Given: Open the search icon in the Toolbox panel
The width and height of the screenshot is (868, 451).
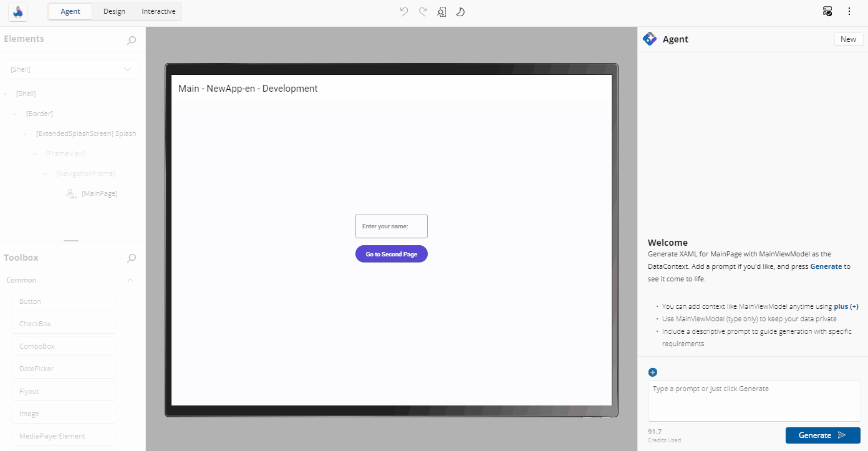Looking at the screenshot, I should point(131,258).
